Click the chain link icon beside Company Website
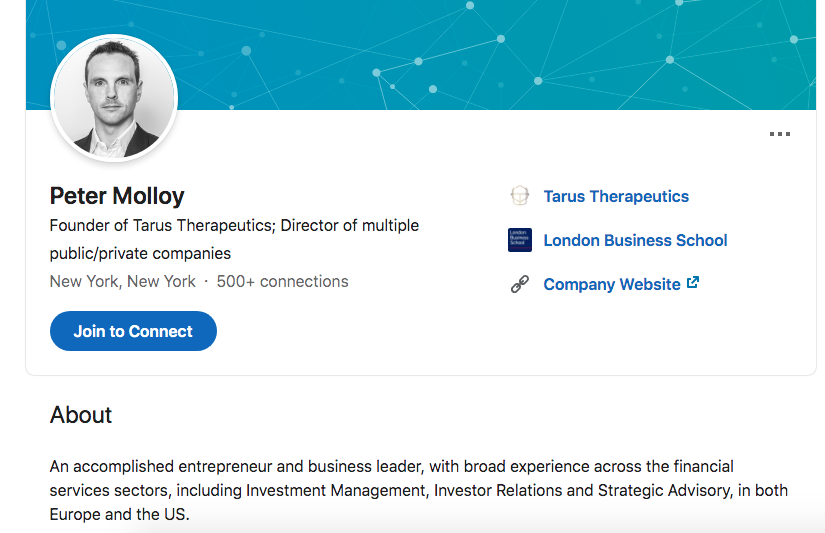The width and height of the screenshot is (825, 533). (x=520, y=284)
